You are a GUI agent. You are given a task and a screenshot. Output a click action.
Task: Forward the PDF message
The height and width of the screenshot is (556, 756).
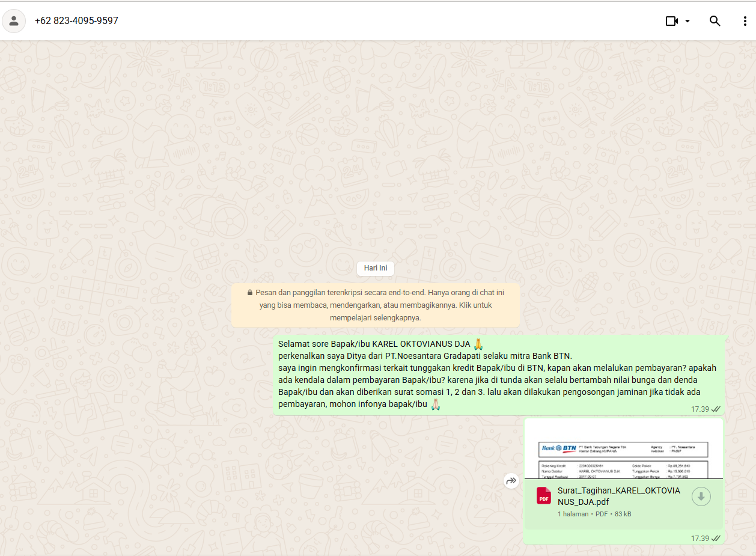click(511, 481)
